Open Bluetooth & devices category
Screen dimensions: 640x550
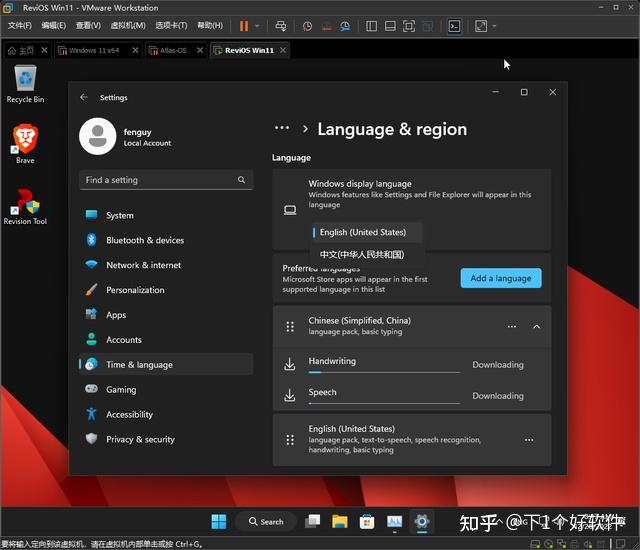coord(166,240)
